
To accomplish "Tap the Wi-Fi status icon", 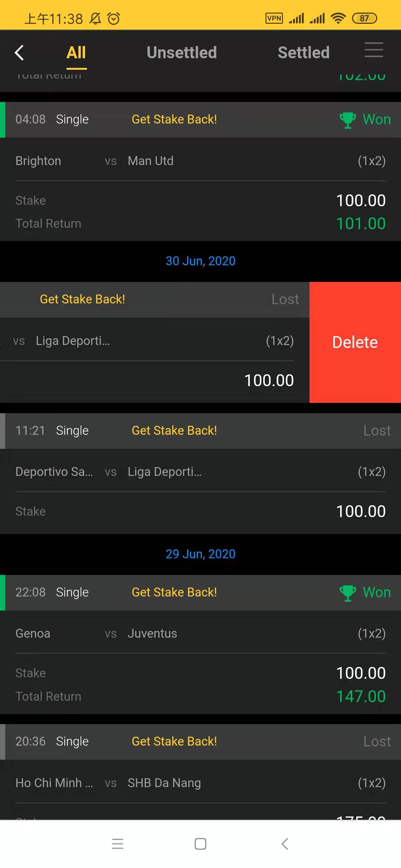I will [x=338, y=18].
